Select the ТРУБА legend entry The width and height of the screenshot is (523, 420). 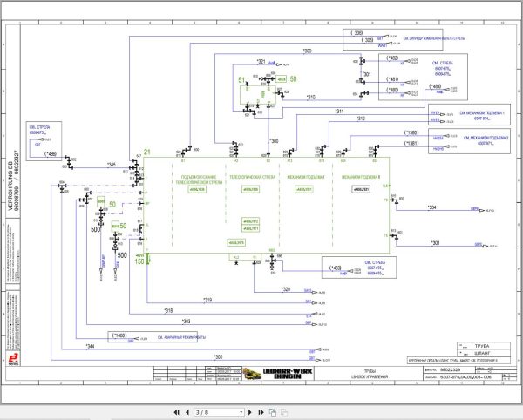(x=482, y=346)
